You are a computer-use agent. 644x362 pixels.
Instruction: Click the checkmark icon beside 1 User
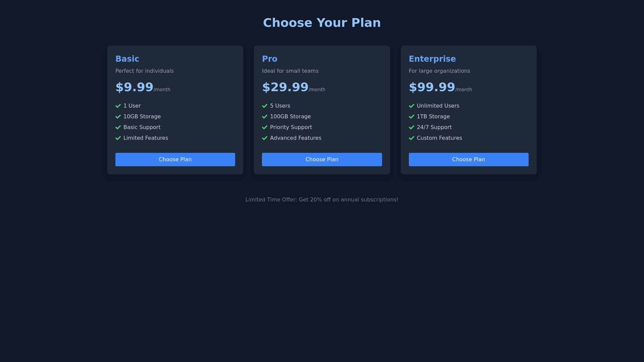tap(118, 106)
